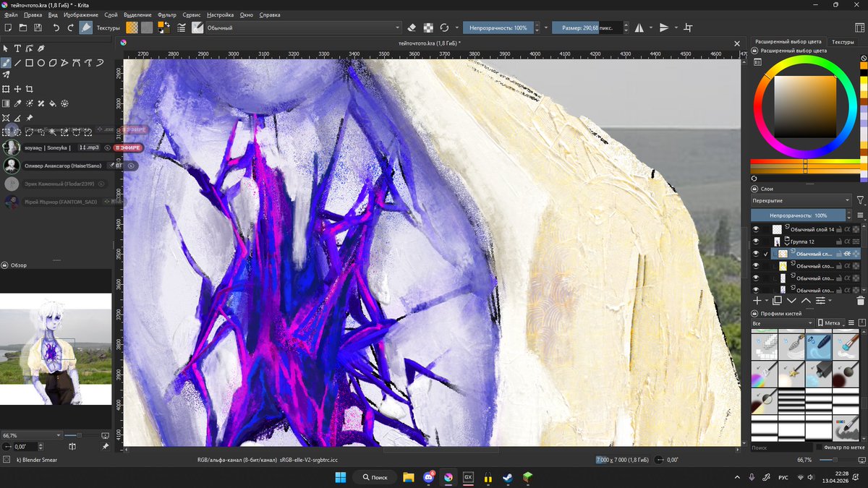Select the Ellipse shape tool
Viewport: 868px width, 488px height.
41,63
